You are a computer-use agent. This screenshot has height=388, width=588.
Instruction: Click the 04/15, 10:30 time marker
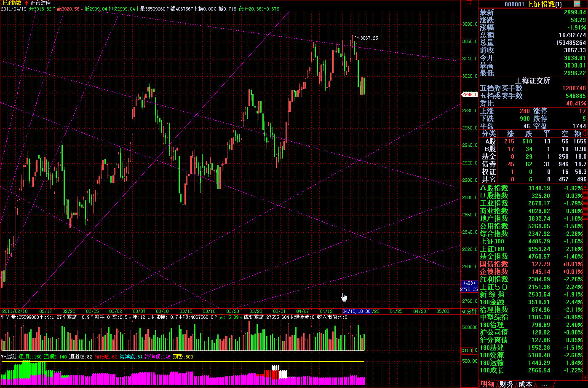pyautogui.click(x=356, y=311)
